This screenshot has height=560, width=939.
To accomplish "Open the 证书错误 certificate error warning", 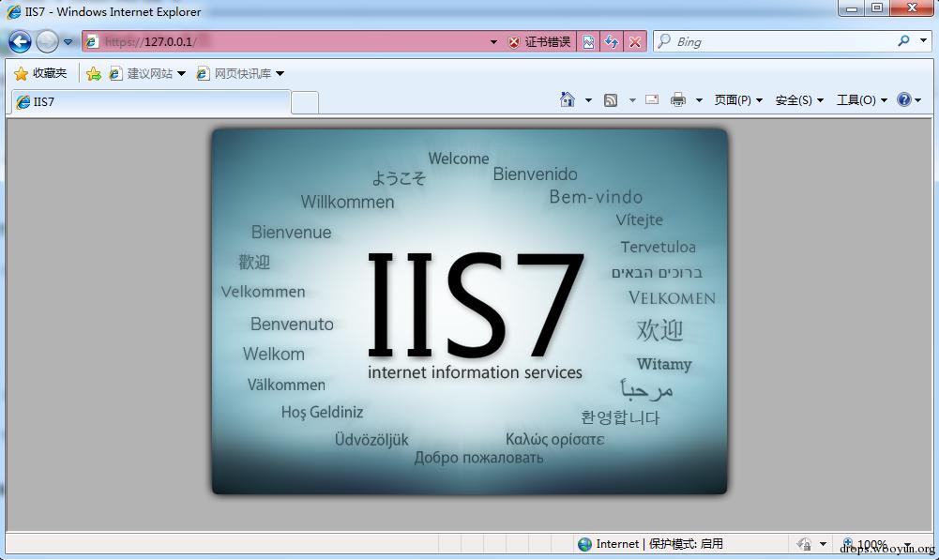I will click(x=539, y=41).
